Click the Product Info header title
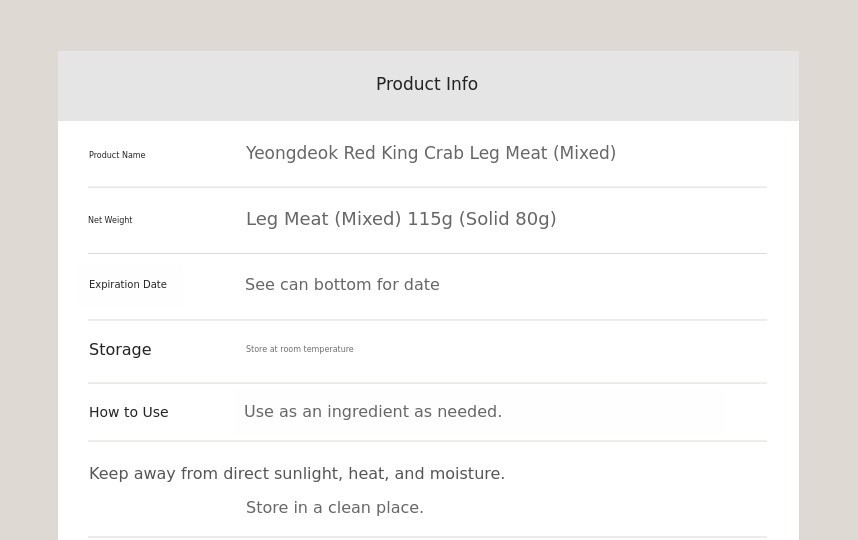The width and height of the screenshot is (858, 540). click(427, 85)
